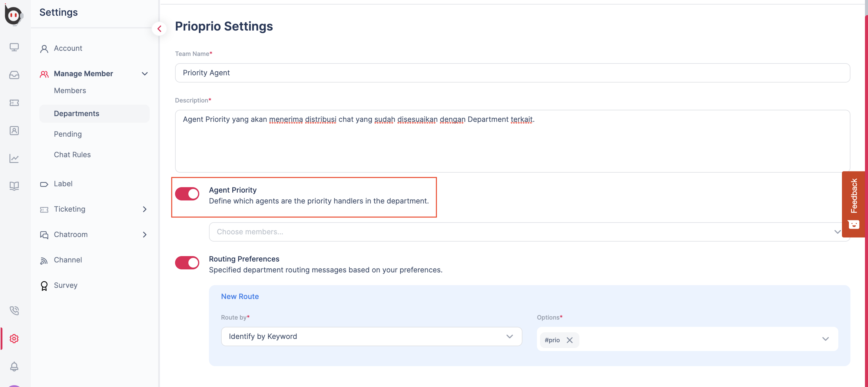The height and width of the screenshot is (387, 868).
Task: Remove the #prio keyword tag
Action: [570, 340]
